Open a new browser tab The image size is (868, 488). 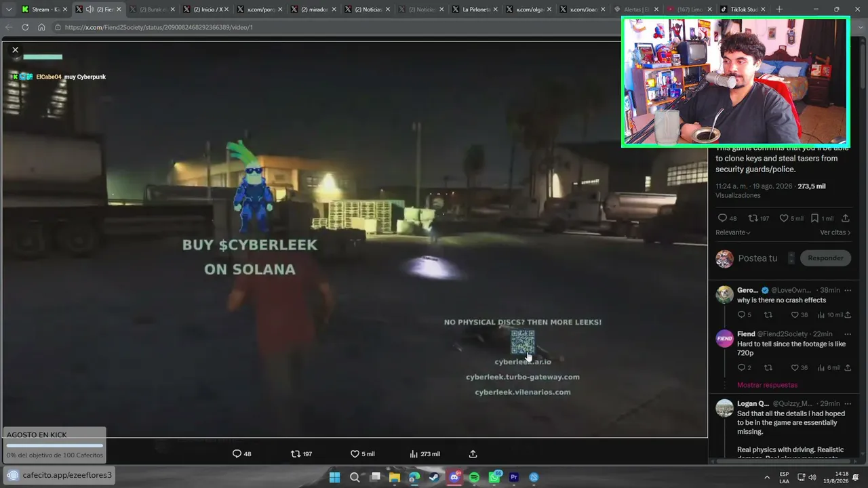tap(778, 9)
